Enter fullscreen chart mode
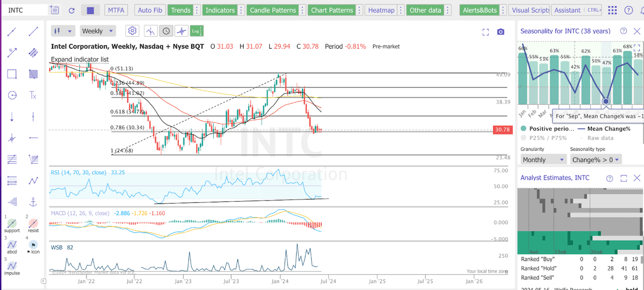644x290 pixels. click(x=486, y=32)
